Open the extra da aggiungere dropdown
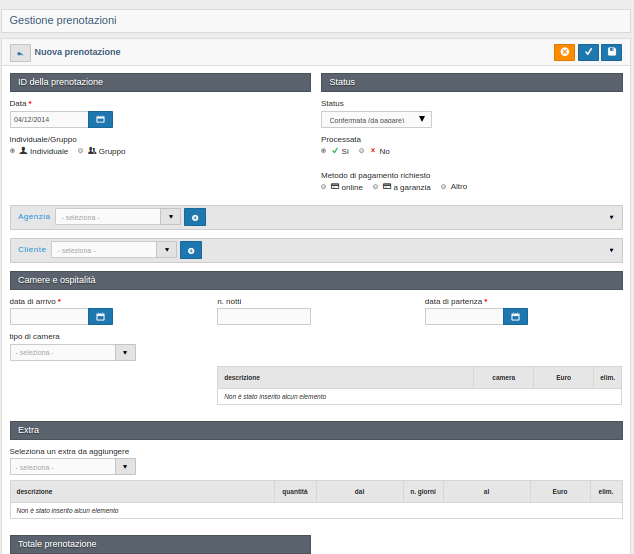Screen dimensions: 634x554 tap(73, 467)
